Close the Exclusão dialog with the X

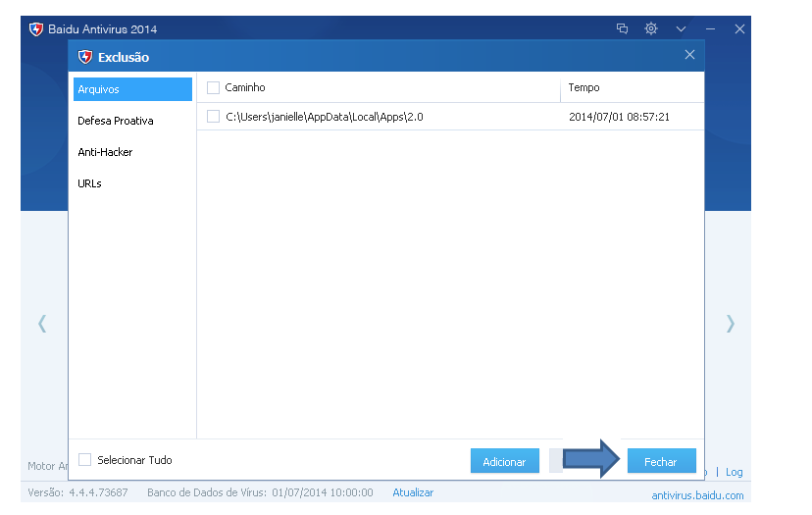point(689,54)
